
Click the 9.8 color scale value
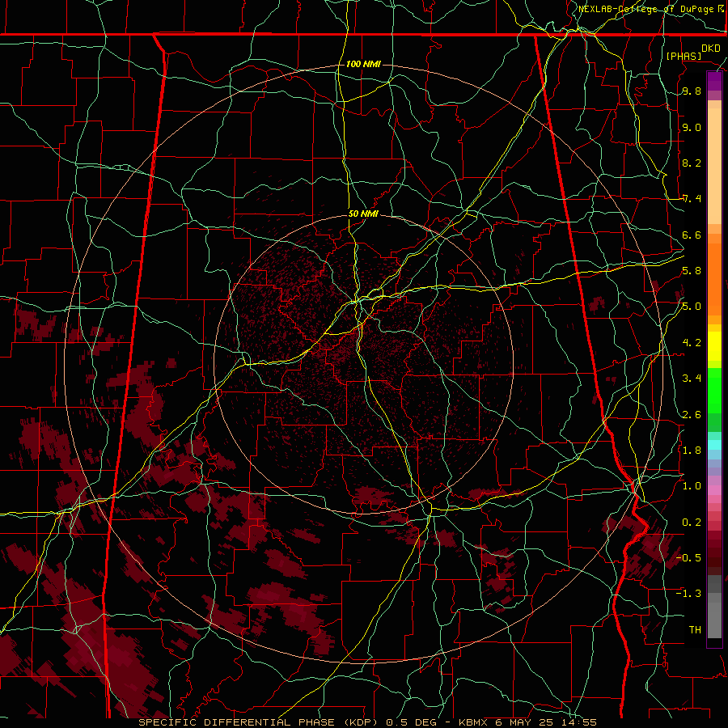tap(692, 91)
